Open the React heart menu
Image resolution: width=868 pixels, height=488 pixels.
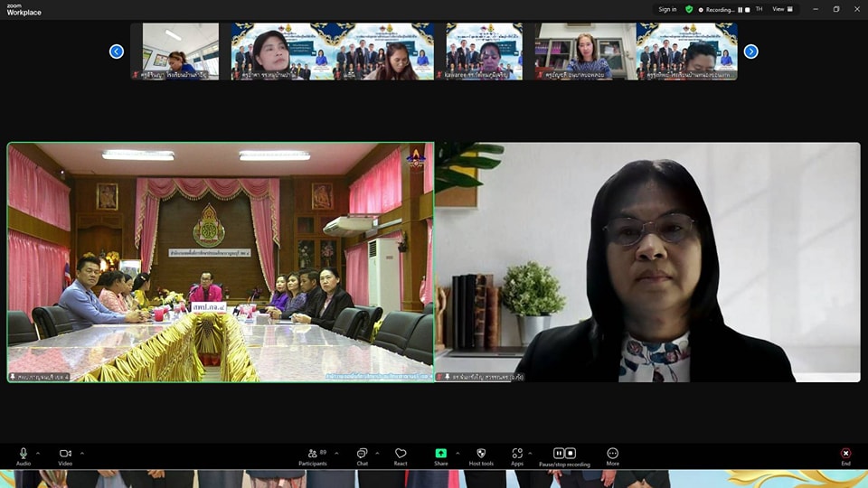tap(401, 456)
